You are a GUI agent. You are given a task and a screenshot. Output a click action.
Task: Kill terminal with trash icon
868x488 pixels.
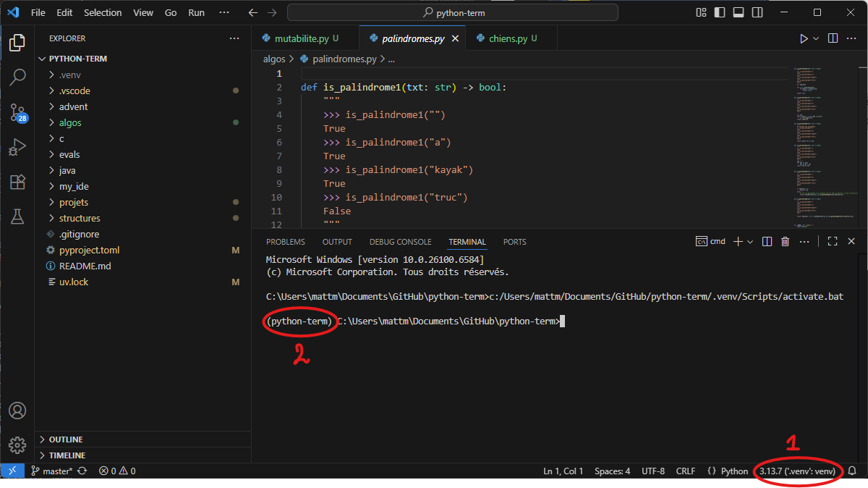(786, 242)
